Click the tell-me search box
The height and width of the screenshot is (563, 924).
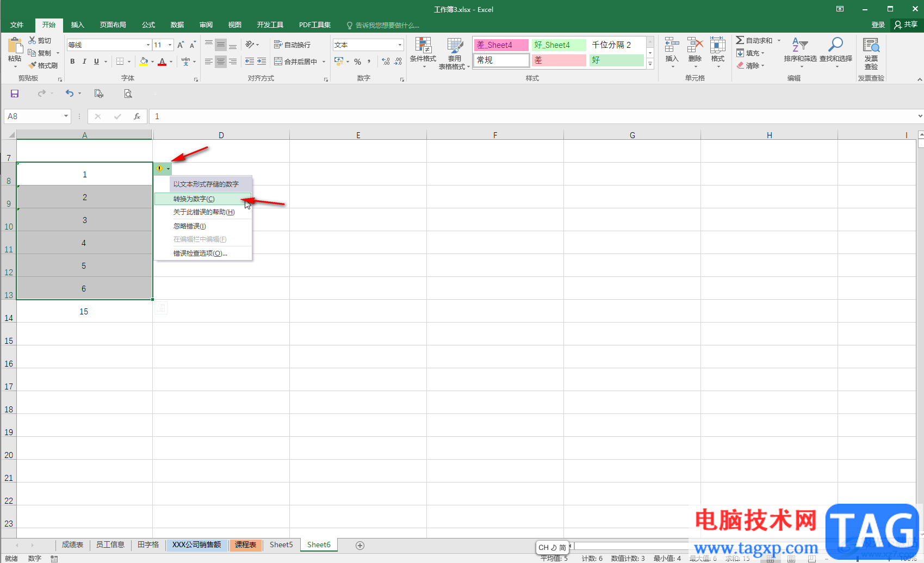(x=383, y=26)
